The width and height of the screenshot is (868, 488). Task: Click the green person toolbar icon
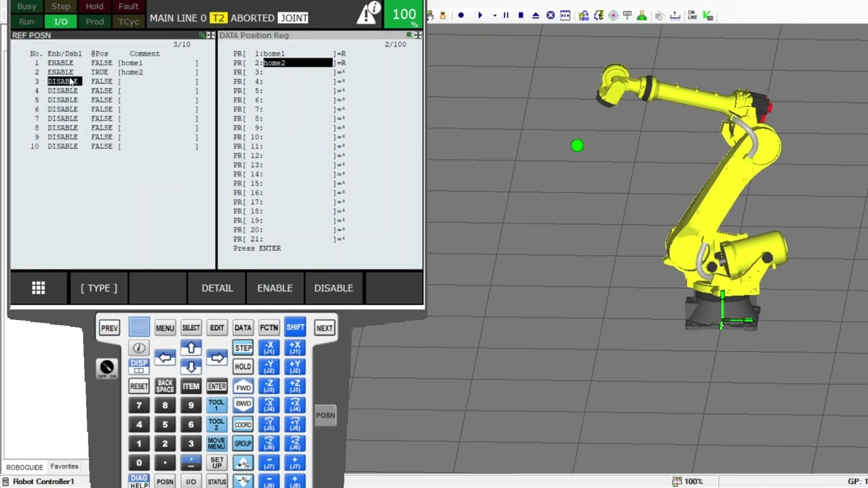click(642, 15)
